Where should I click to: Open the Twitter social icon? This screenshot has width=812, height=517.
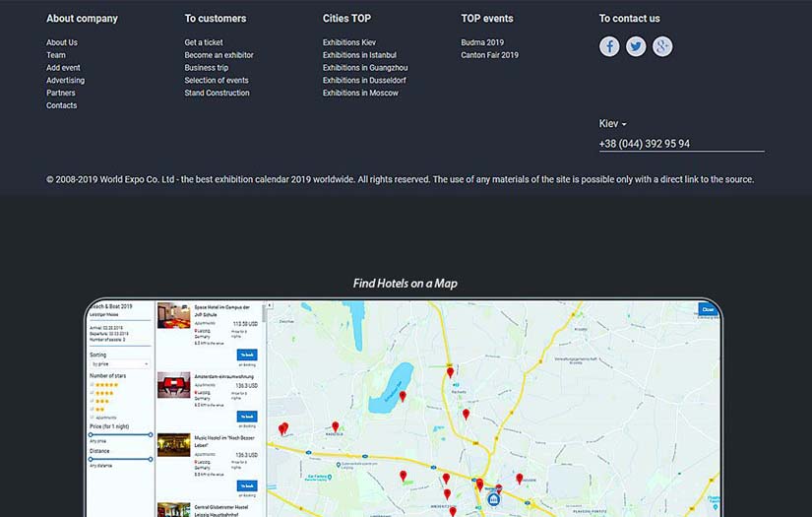tap(636, 46)
